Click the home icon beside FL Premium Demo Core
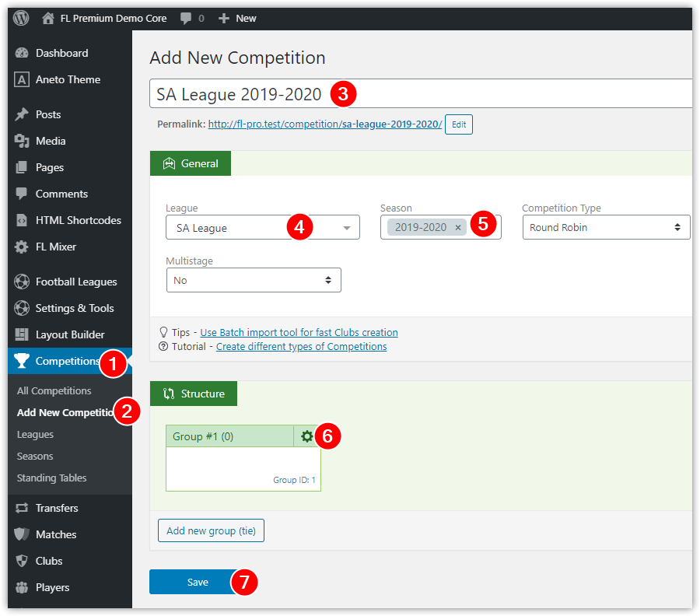Screen dimensions: 700x616 tap(47, 19)
